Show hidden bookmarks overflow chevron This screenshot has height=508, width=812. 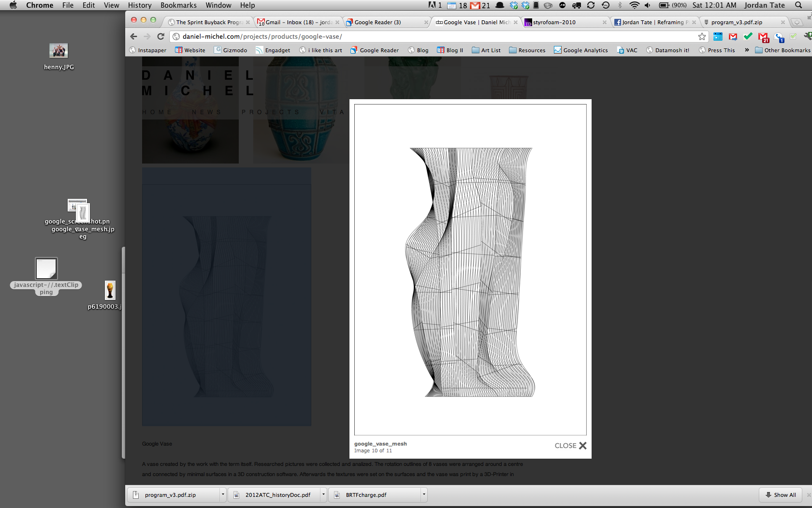click(747, 50)
